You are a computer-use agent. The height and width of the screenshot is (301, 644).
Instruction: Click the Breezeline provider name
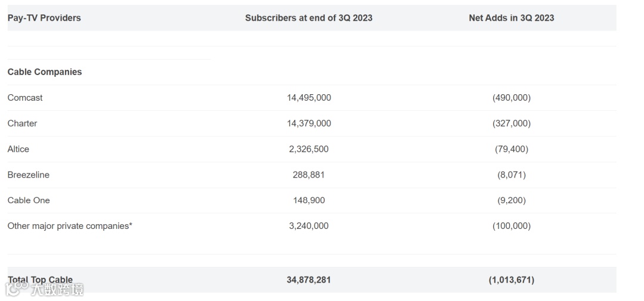click(29, 175)
